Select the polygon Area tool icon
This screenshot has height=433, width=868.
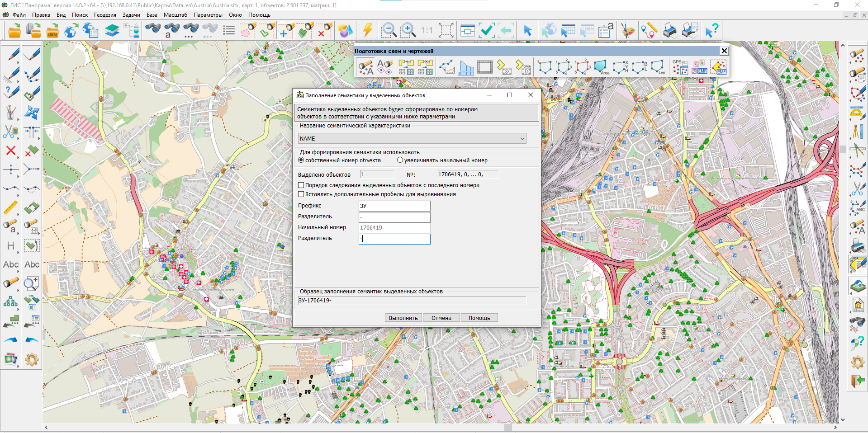coord(601,67)
